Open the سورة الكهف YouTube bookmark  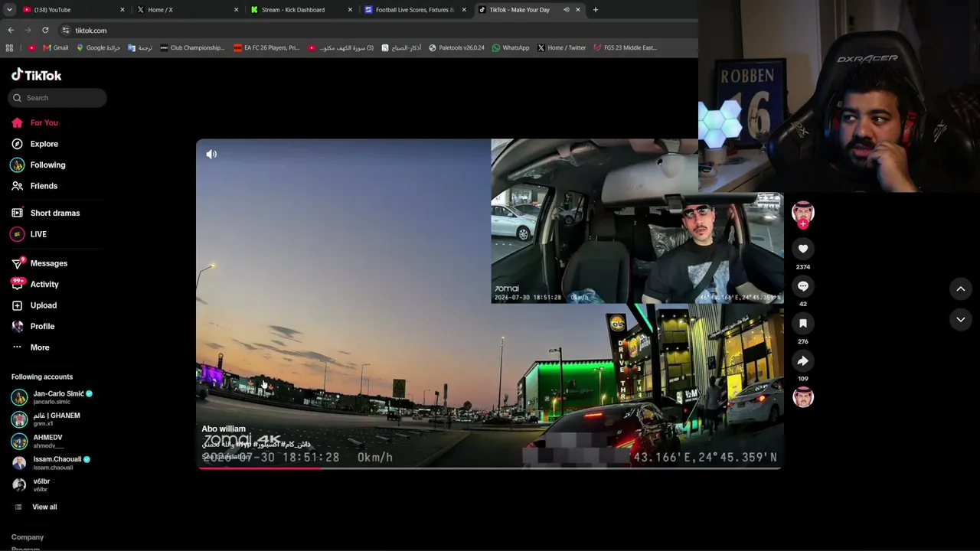tap(341, 47)
